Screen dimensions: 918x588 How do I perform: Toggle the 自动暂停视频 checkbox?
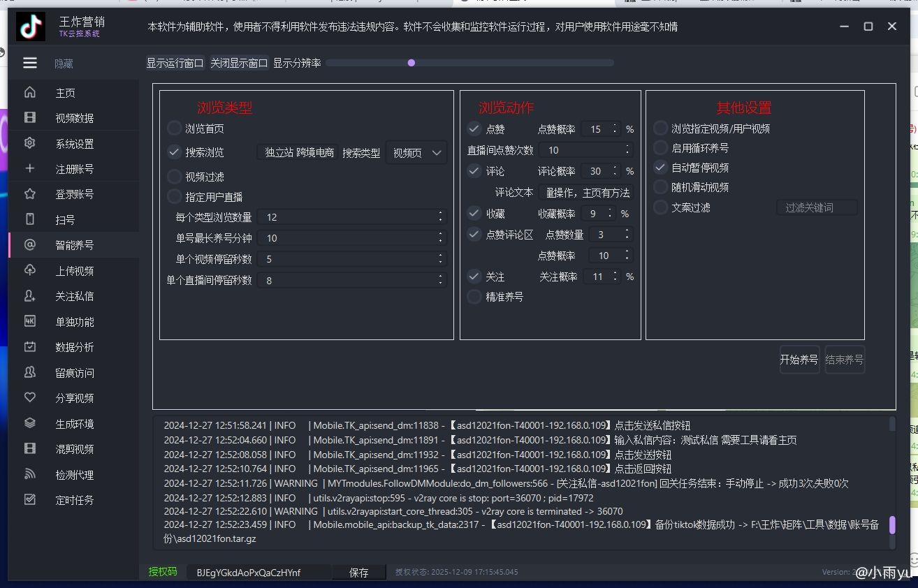tap(660, 168)
